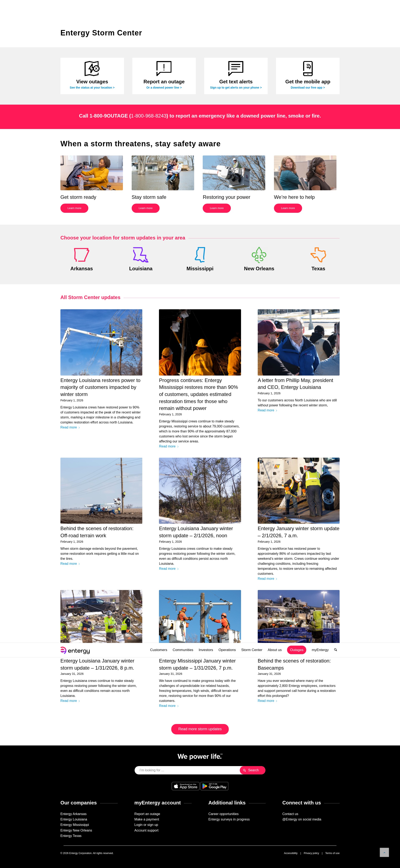Image resolution: width=400 pixels, height=868 pixels.
Task: Open Restoring your power bucket truck photo
Action: 234,173
